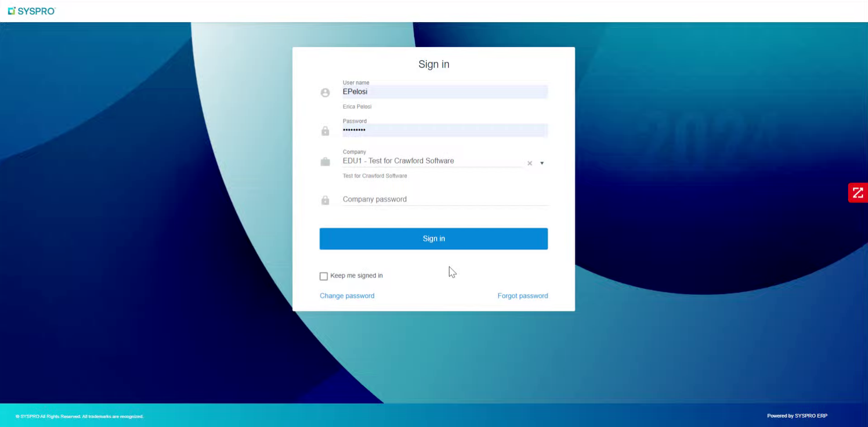Click the padlock icon beside Company password

(x=325, y=200)
